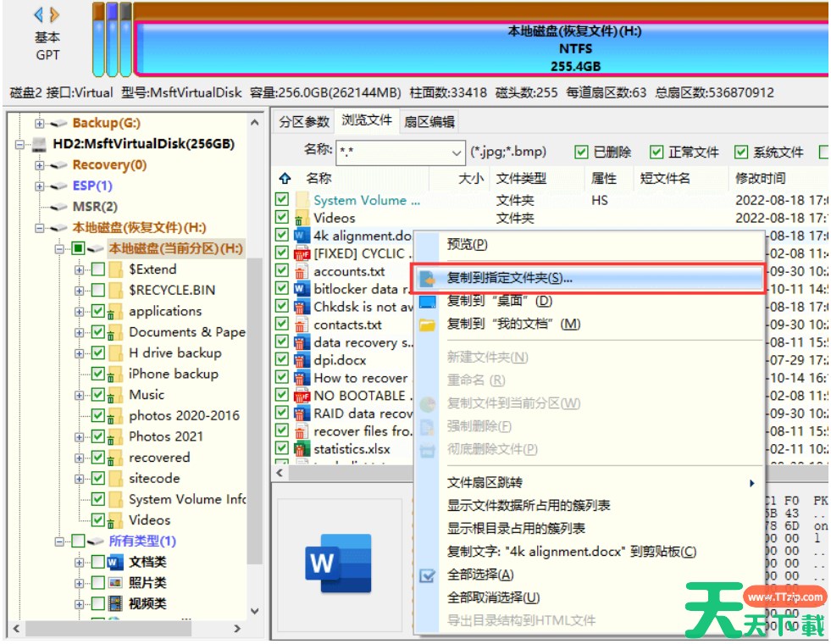The image size is (831, 644).
Task: Click the icon of contacts.txt
Action: click(302, 325)
